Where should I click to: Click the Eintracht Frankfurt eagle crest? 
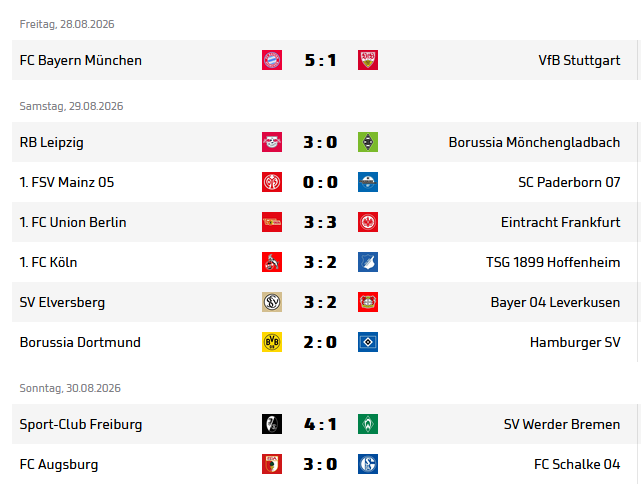click(368, 222)
